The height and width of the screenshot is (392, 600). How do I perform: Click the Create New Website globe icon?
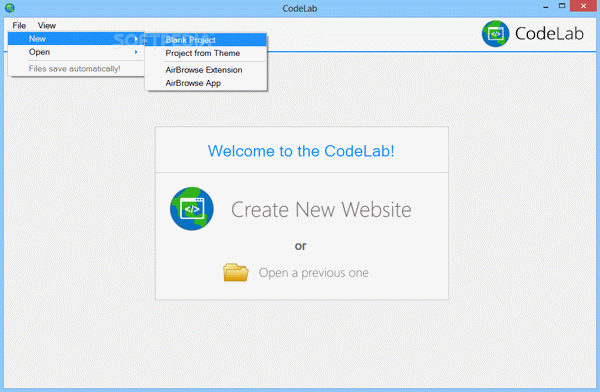coord(192,209)
